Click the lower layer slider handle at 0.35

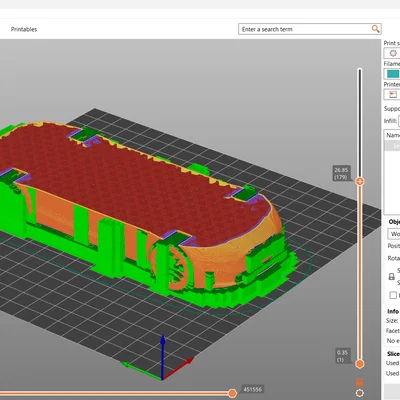[x=360, y=364]
